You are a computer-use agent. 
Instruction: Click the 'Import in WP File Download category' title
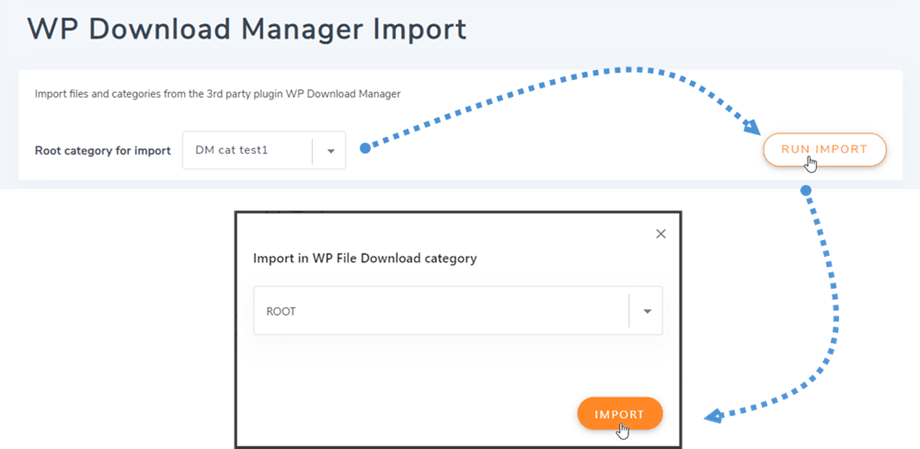[365, 258]
